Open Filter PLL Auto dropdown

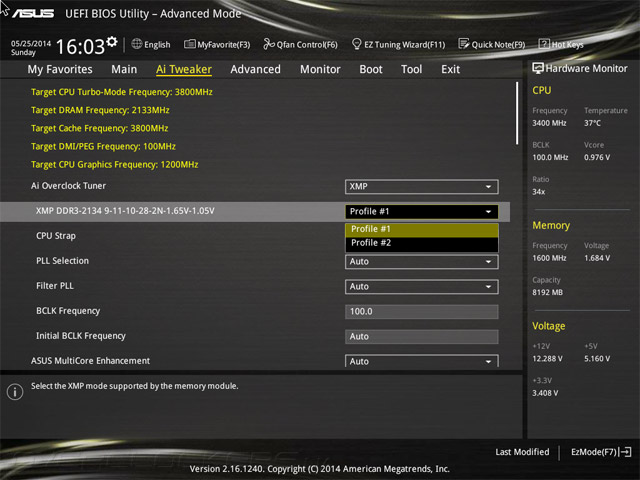[421, 287]
